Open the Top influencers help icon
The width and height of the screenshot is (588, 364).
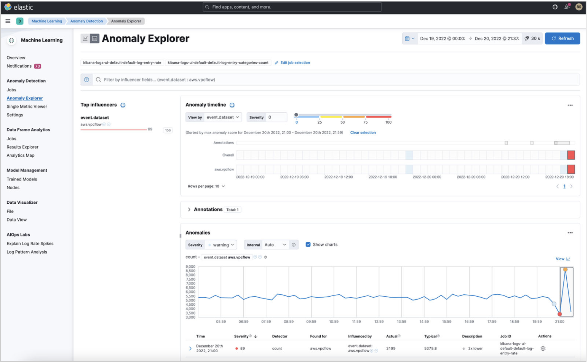pyautogui.click(x=123, y=105)
